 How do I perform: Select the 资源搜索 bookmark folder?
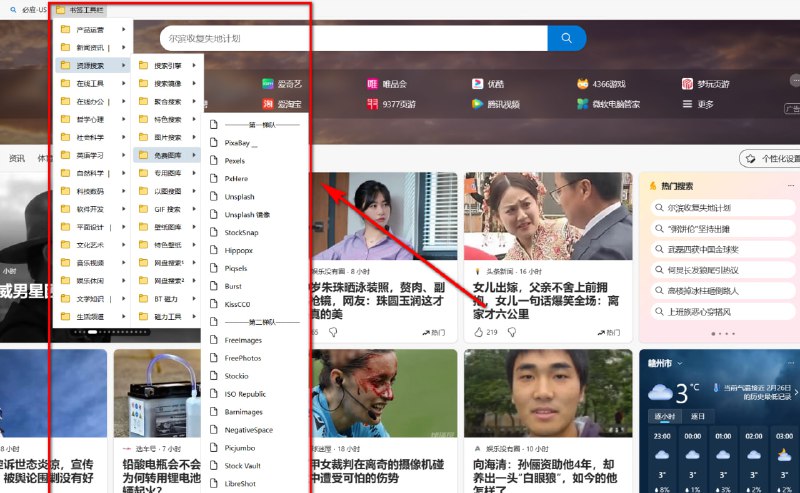92,65
